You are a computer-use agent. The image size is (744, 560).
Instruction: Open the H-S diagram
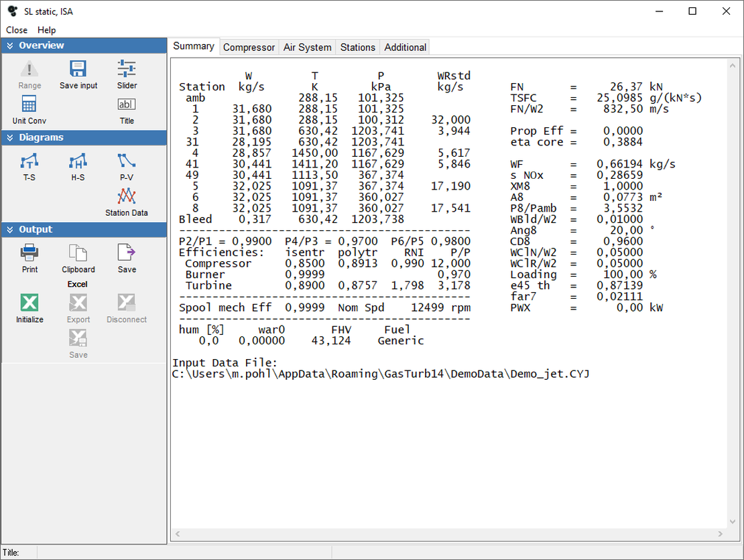(x=78, y=161)
